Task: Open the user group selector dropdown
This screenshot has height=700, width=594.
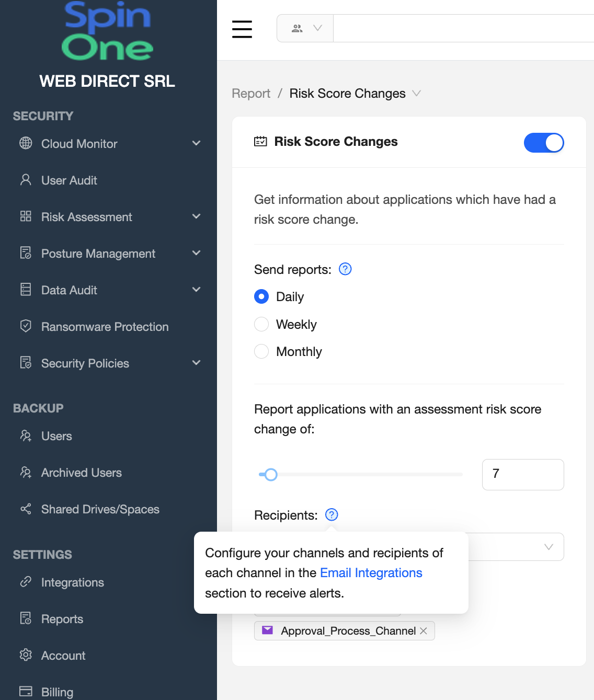Action: point(305,28)
